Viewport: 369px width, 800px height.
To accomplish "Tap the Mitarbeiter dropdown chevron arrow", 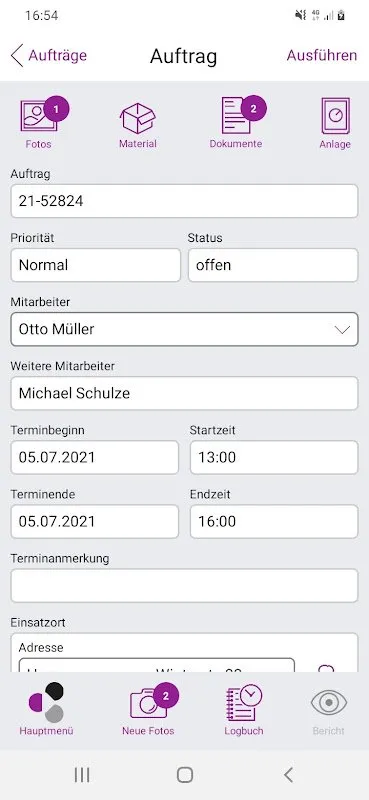I will tap(342, 330).
